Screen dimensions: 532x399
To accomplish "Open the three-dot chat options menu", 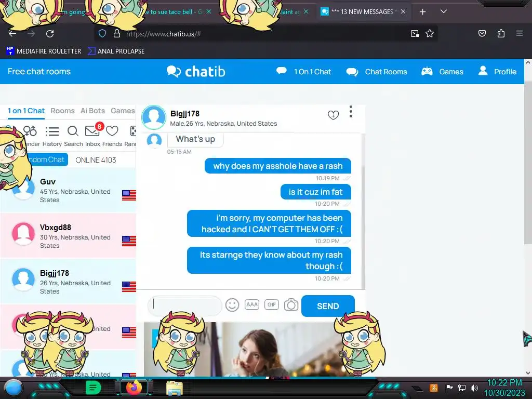I will coord(351,112).
